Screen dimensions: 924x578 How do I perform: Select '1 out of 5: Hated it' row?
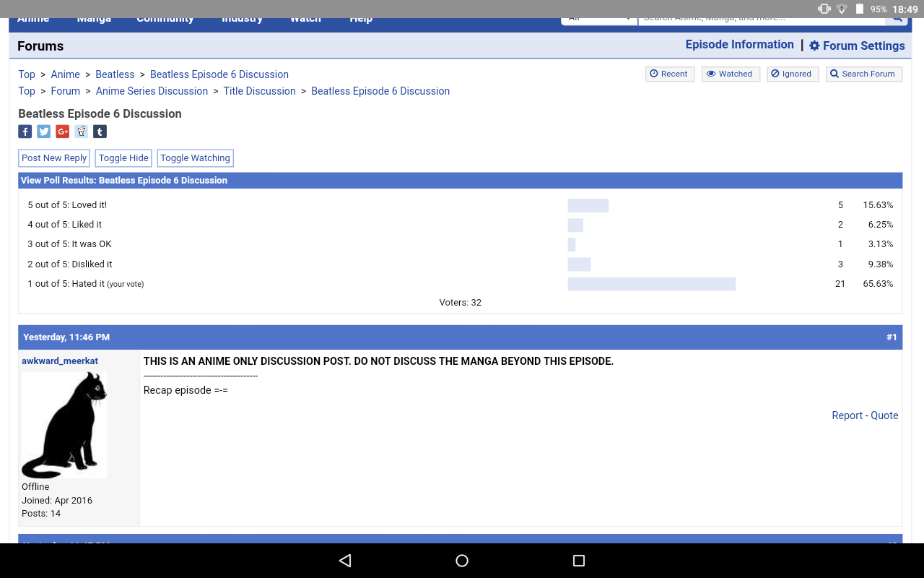[x=461, y=284]
